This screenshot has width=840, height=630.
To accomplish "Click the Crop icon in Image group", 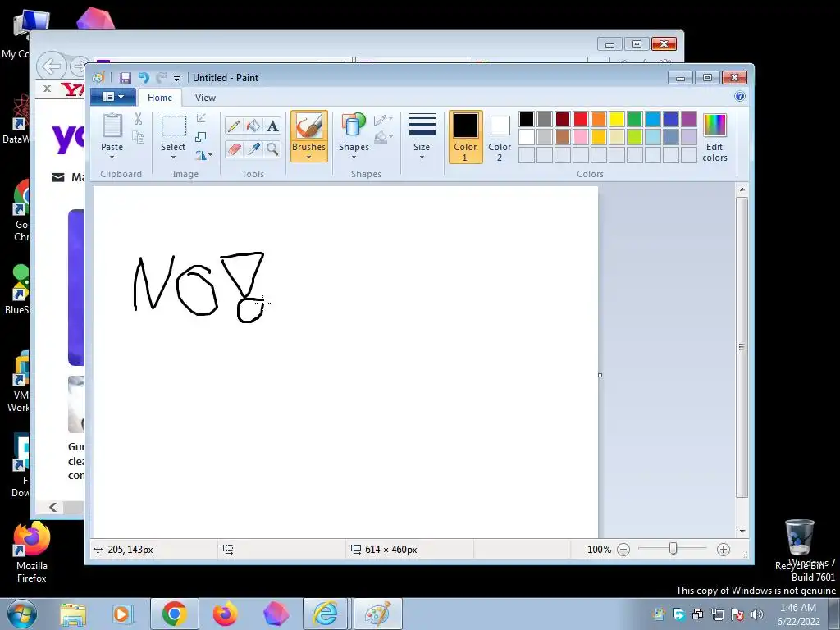I will tap(200, 118).
